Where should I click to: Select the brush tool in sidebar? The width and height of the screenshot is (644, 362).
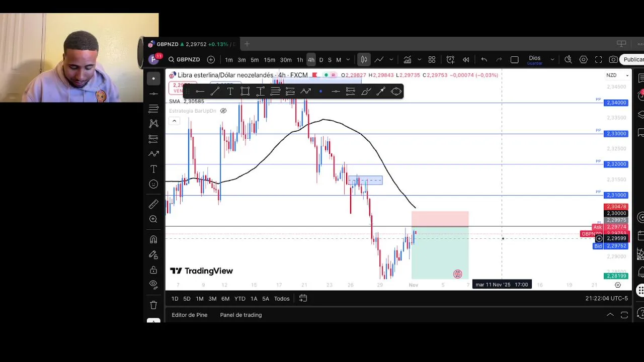pyautogui.click(x=153, y=154)
